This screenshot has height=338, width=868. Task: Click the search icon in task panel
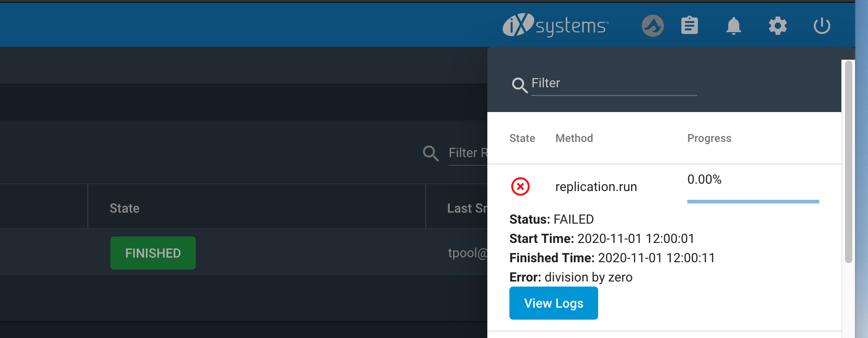(520, 85)
